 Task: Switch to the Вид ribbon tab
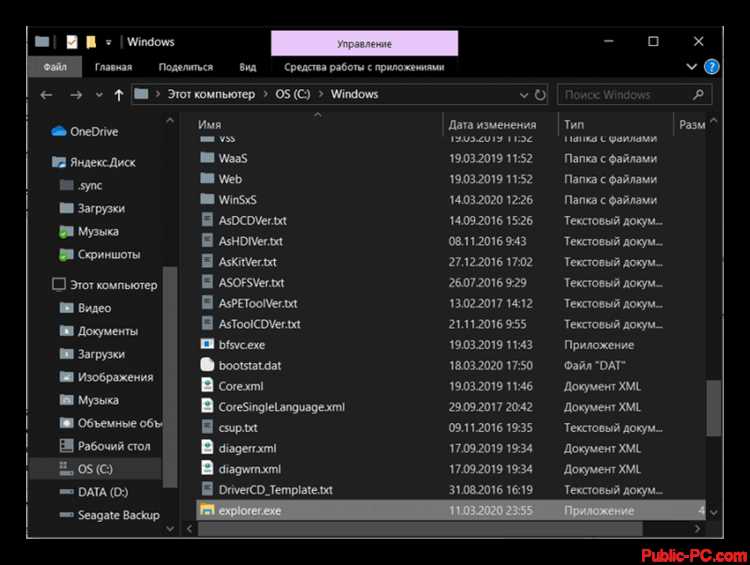point(248,67)
